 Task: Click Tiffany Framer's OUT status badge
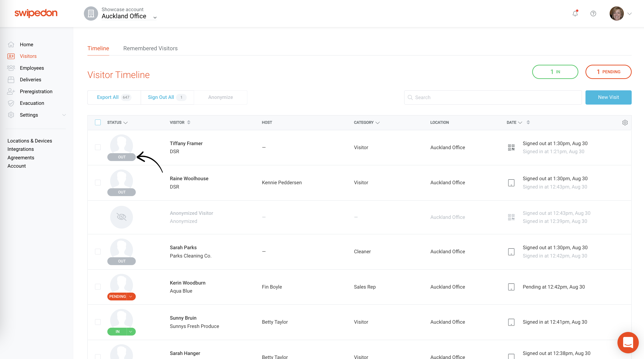(122, 157)
